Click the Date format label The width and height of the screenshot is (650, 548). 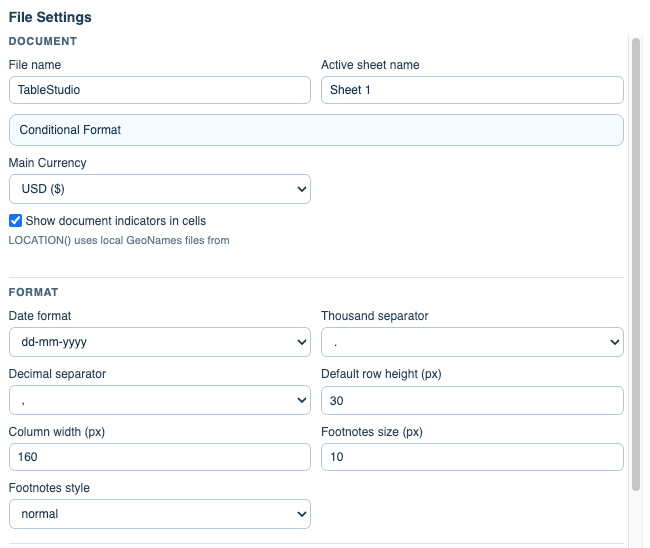click(40, 316)
